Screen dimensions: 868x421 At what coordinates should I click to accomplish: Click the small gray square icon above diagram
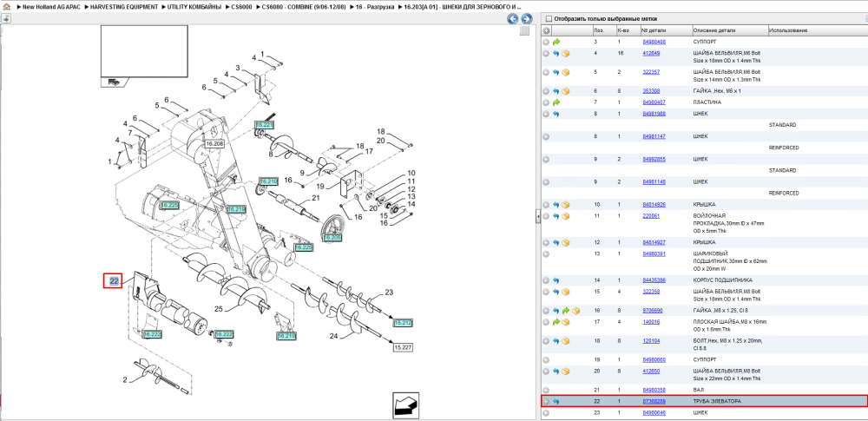click(525, 31)
